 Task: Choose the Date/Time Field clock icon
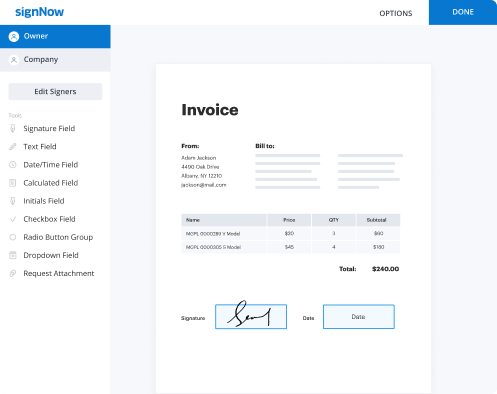(13, 165)
